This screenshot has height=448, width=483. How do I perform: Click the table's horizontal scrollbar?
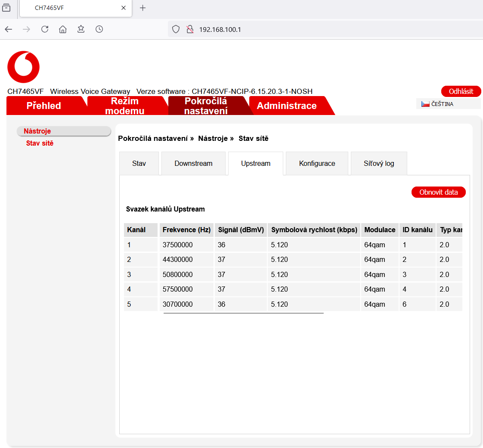pos(243,313)
